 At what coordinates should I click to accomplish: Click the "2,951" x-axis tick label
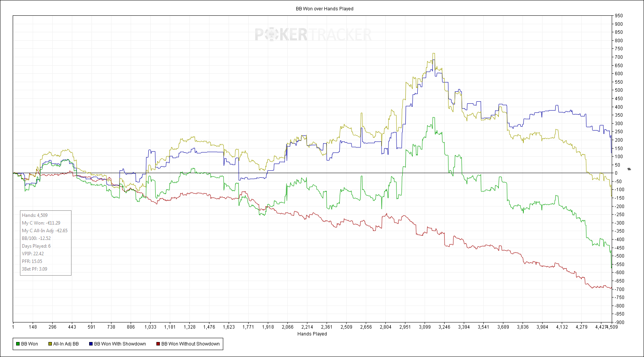[x=405, y=327]
